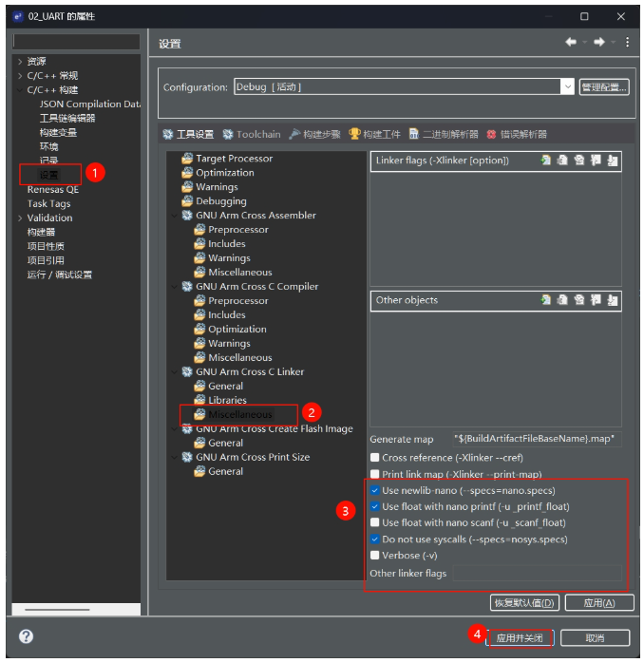Click delete icon in Linker flags toolbar
The width and height of the screenshot is (644, 663).
pyautogui.click(x=562, y=161)
